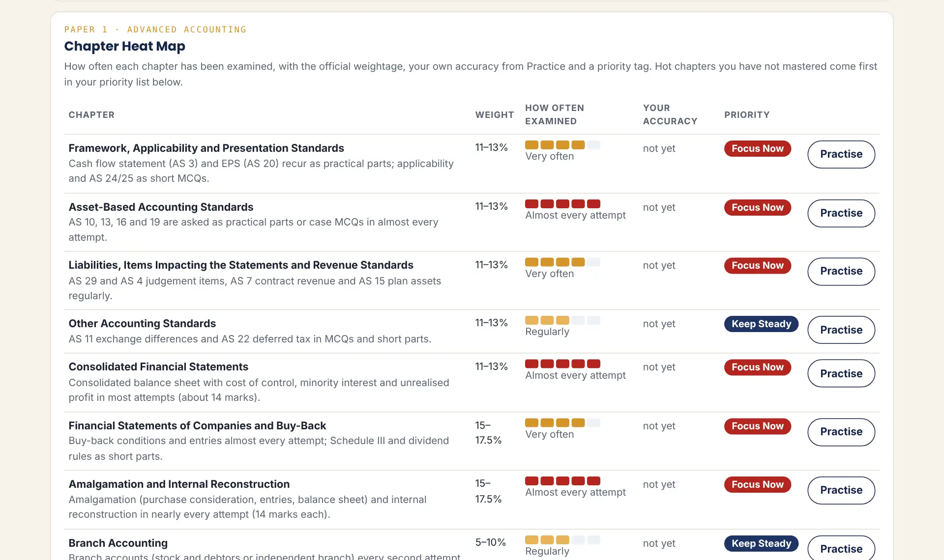Click the Chapter Heat Map heading
This screenshot has height=560, width=944.
(124, 46)
